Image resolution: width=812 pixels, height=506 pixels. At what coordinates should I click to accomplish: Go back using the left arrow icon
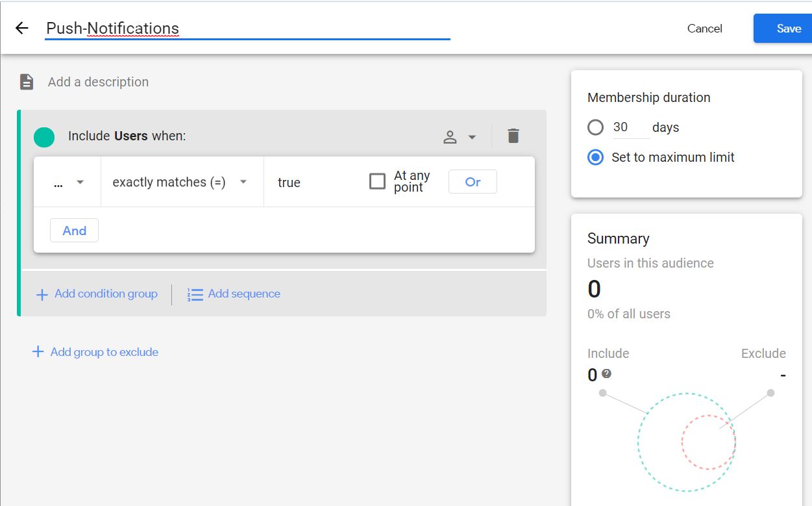coord(22,28)
